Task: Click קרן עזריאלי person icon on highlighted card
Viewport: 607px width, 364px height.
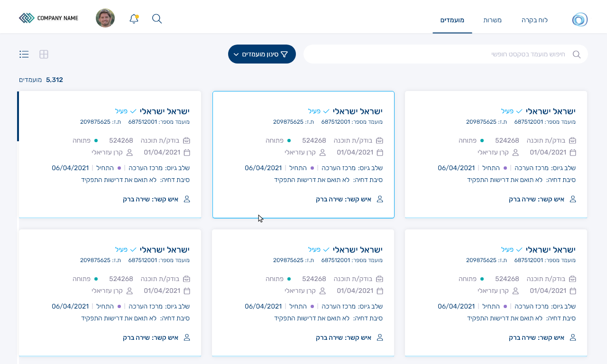Action: 322,153
